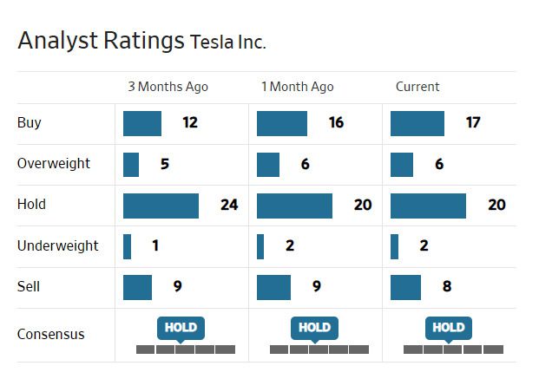Click the 1 Month Ago Underweight bar
This screenshot has height=392, width=539.
click(x=260, y=246)
